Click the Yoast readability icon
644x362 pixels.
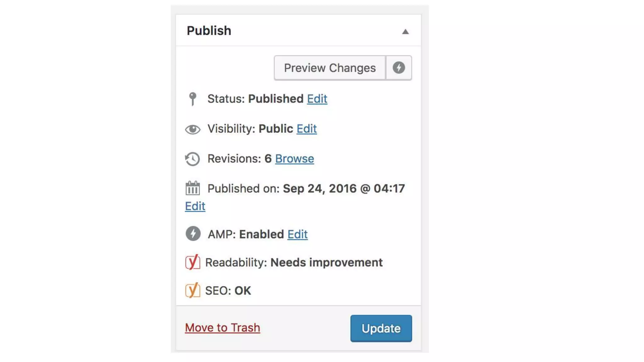[192, 262]
